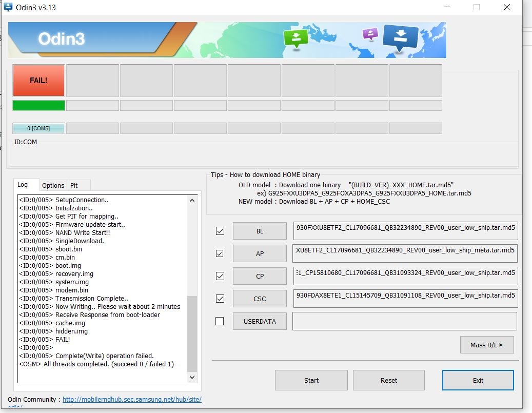
Task: Click the purple download icon in banner
Action: coord(370,34)
